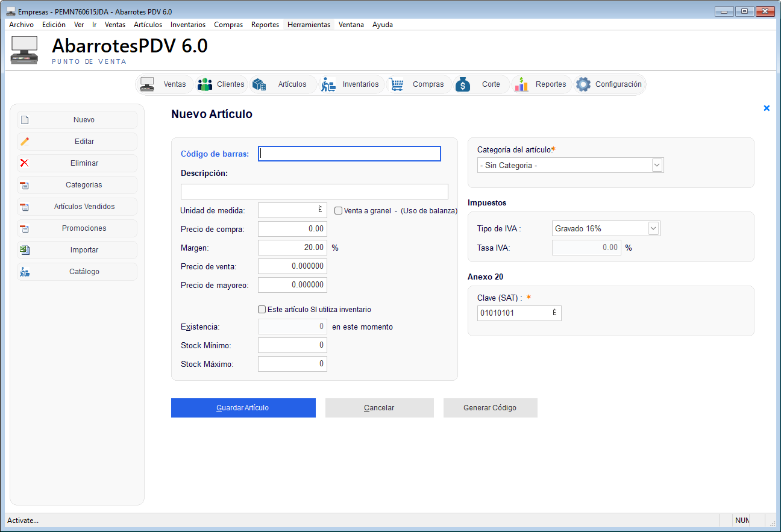Select the Precio de compra field

click(292, 229)
